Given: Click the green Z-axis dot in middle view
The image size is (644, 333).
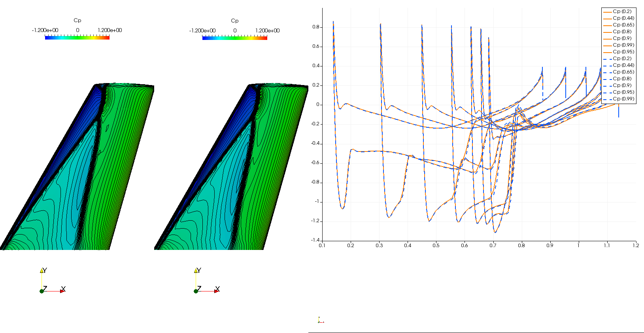Looking at the screenshot, I should (196, 291).
